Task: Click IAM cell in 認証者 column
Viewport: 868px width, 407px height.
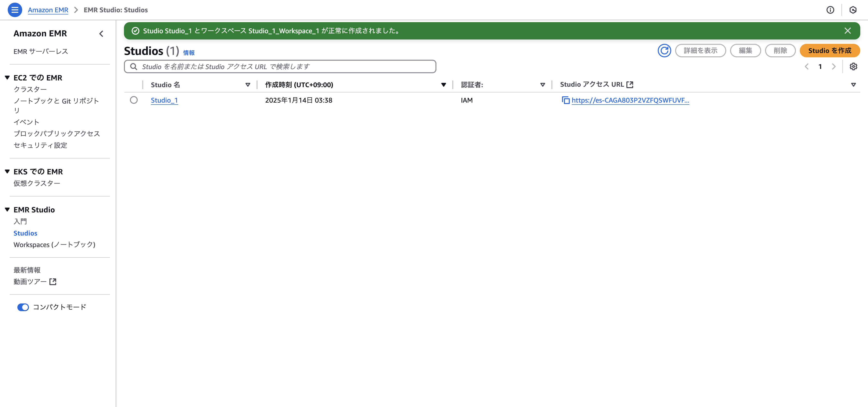Action: [x=467, y=100]
